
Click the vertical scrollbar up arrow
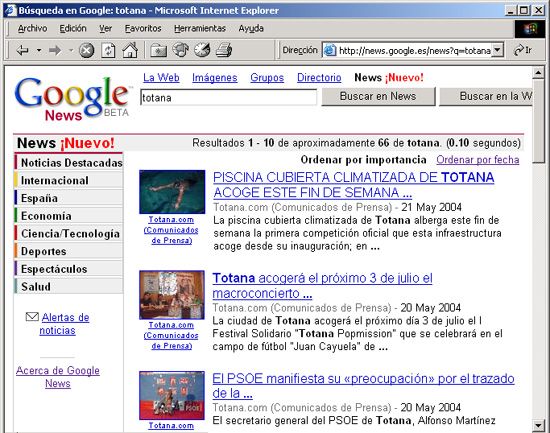point(538,73)
